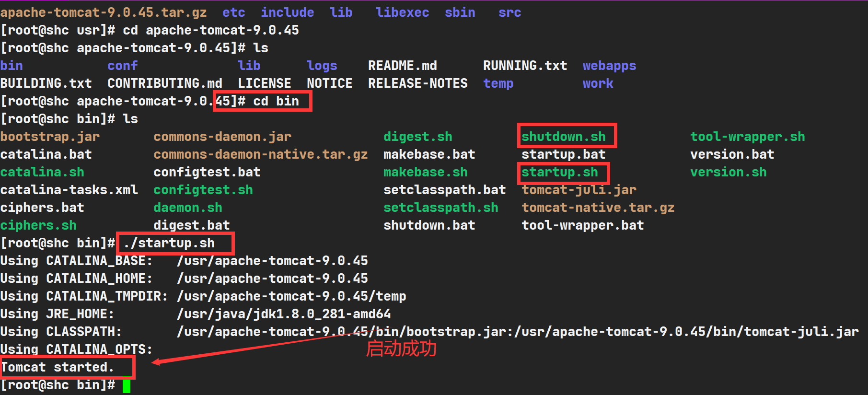
Task: Click catalina.sh script name
Action: click(x=42, y=172)
